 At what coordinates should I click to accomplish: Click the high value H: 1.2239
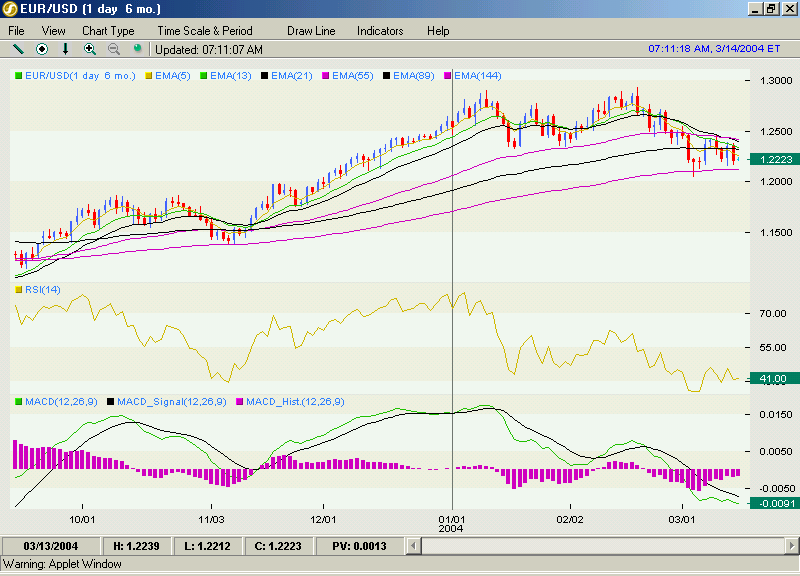136,546
